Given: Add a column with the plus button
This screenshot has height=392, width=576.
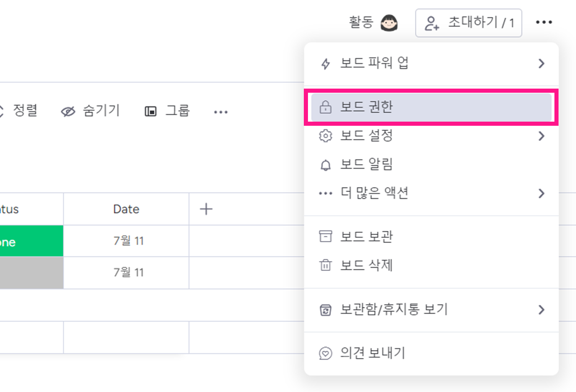Looking at the screenshot, I should click(207, 209).
